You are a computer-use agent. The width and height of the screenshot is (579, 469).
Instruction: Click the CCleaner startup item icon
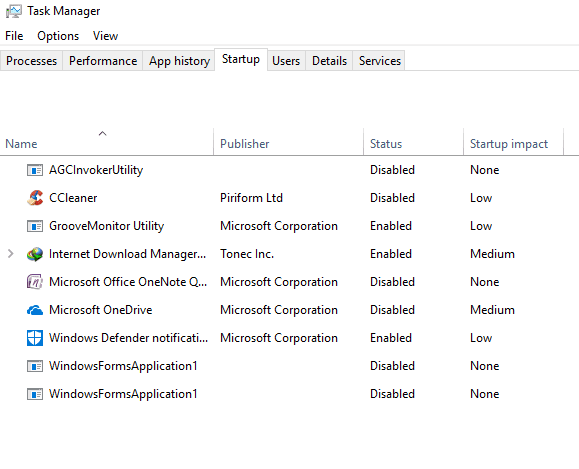[x=35, y=198]
